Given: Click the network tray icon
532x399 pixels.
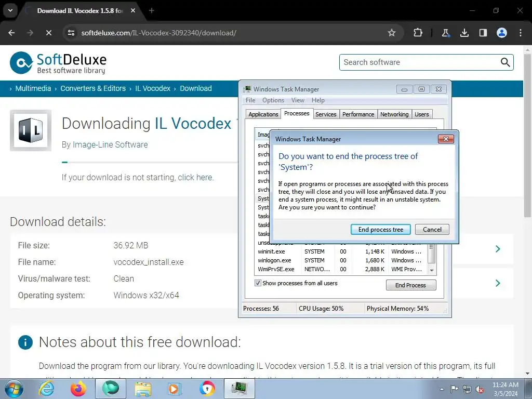Looking at the screenshot, I should coord(467,390).
